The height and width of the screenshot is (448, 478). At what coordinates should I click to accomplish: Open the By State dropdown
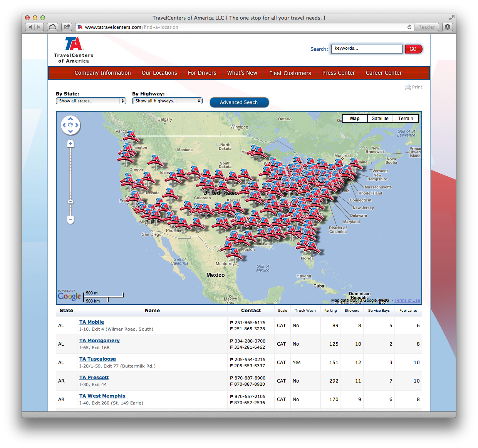pos(91,101)
